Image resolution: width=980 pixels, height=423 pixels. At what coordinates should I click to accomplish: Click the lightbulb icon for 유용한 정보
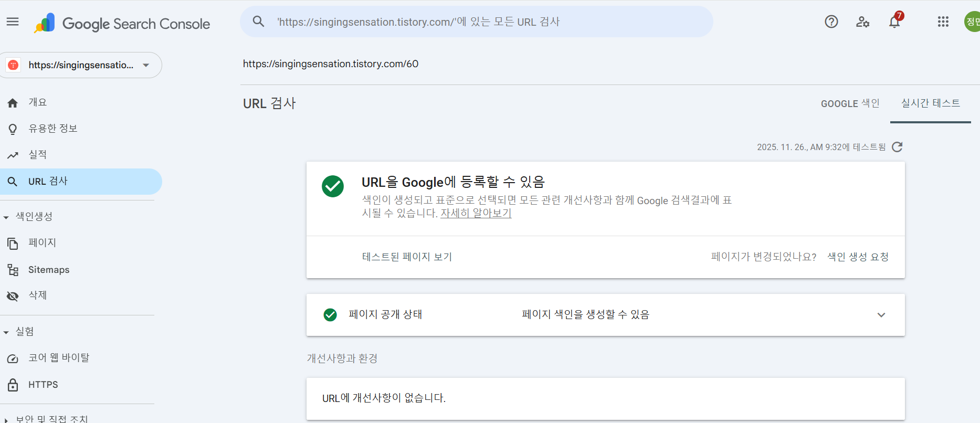tap(13, 129)
